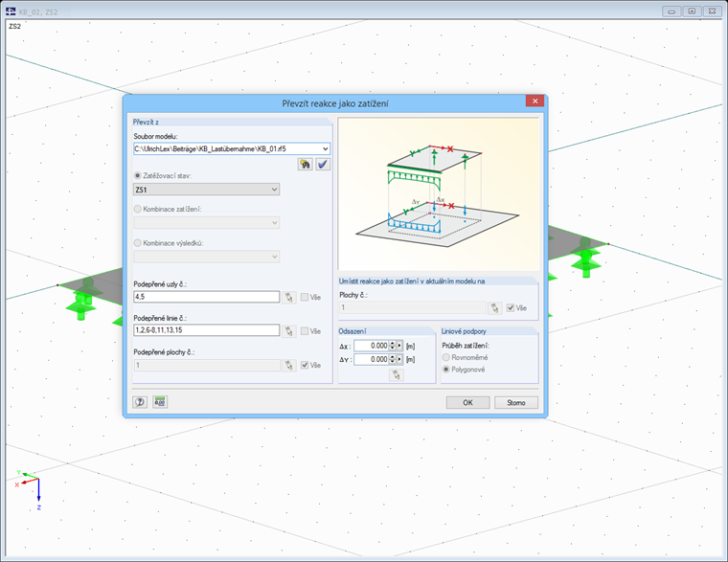Click the Podepřené linie č. input field

[207, 330]
